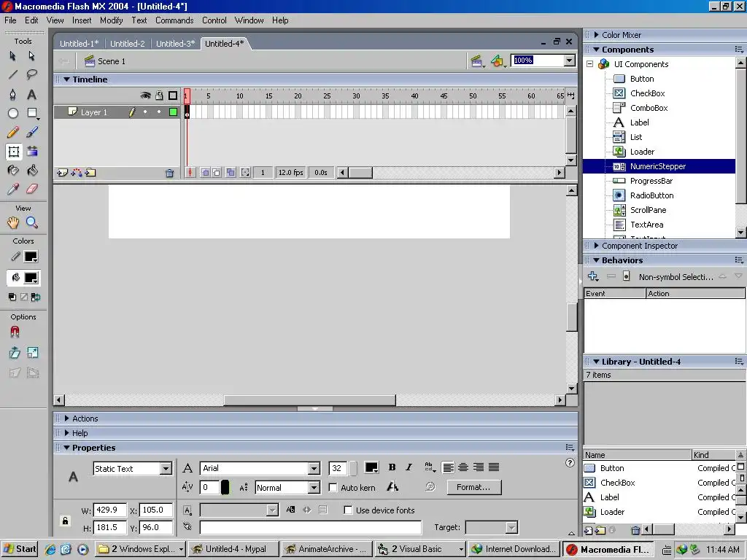Click Insert Layer Folder icon
This screenshot has height=560, width=747.
pos(90,173)
